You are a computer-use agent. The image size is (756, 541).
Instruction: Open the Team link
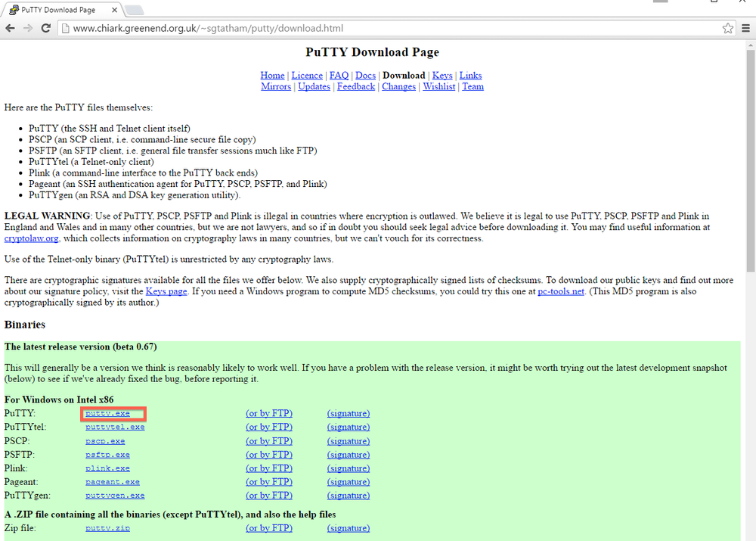473,86
